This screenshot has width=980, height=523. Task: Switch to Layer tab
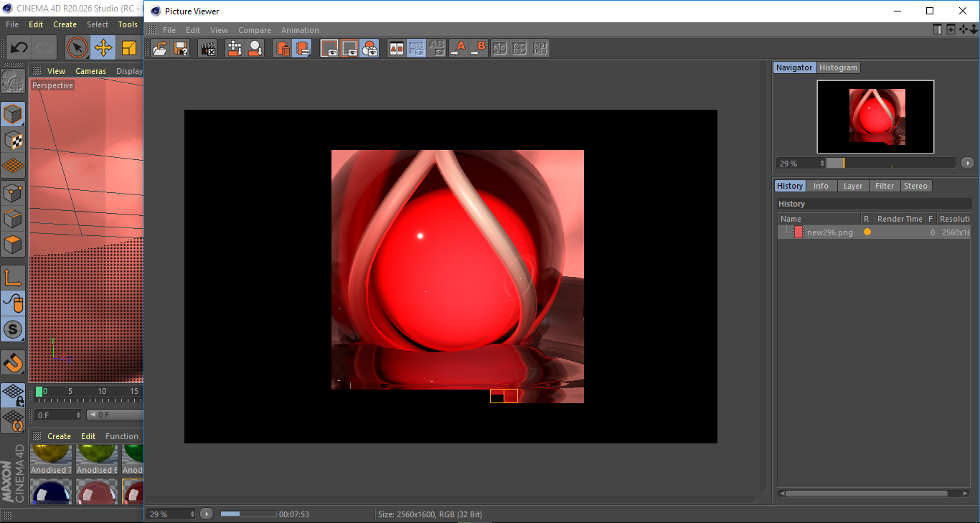[x=853, y=186]
